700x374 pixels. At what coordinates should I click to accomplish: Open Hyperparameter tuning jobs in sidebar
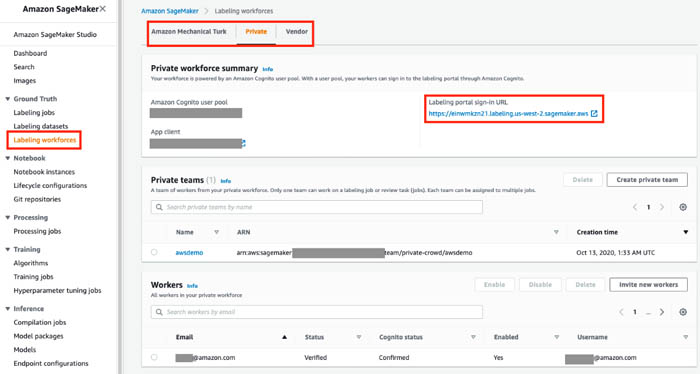57,291
